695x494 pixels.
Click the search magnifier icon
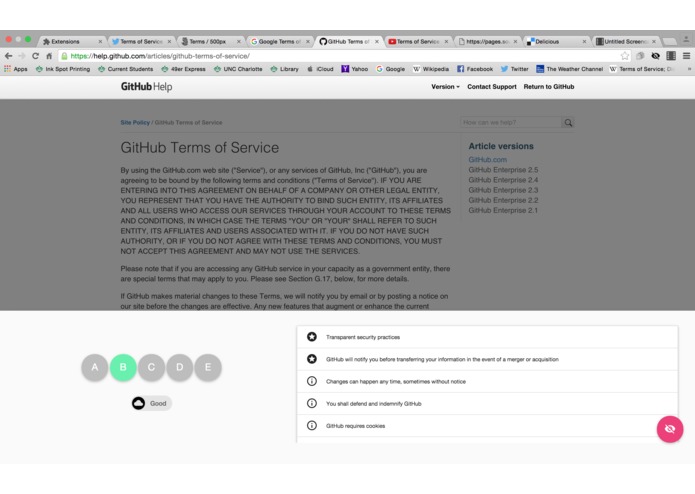568,123
